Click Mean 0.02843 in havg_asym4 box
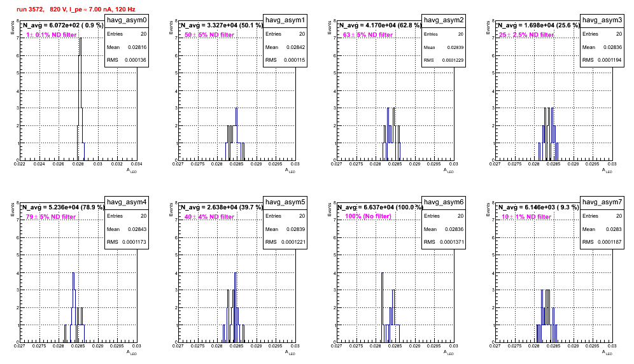Viewport: 634px width, 364px height. click(127, 229)
